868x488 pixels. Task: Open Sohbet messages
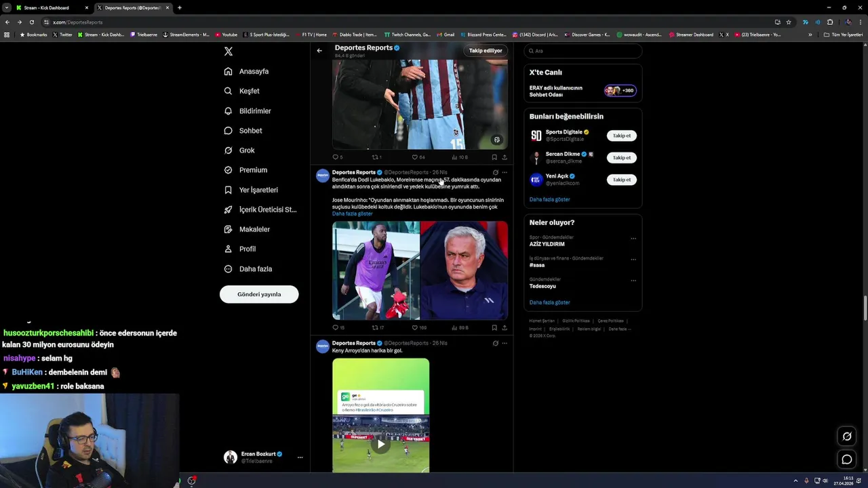pos(243,130)
